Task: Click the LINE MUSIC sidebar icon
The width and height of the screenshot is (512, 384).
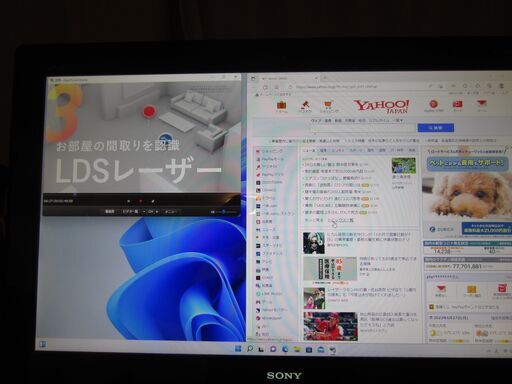Action: coord(258,294)
